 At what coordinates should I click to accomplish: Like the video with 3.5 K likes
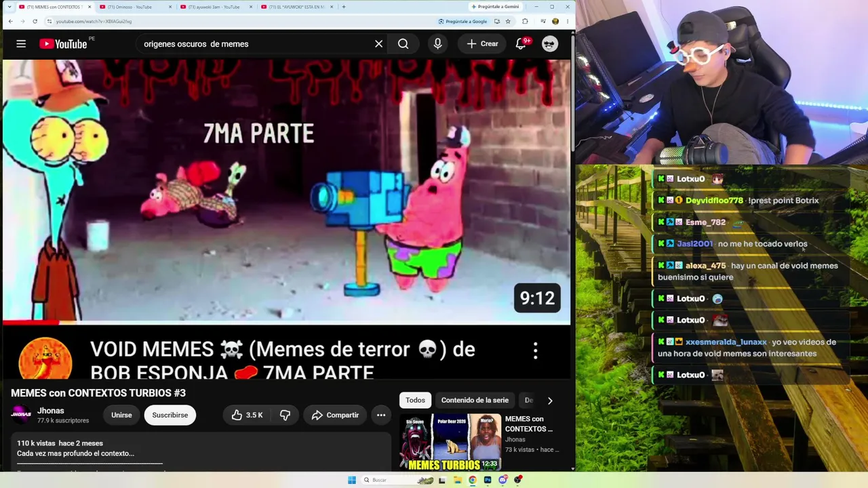click(x=247, y=415)
